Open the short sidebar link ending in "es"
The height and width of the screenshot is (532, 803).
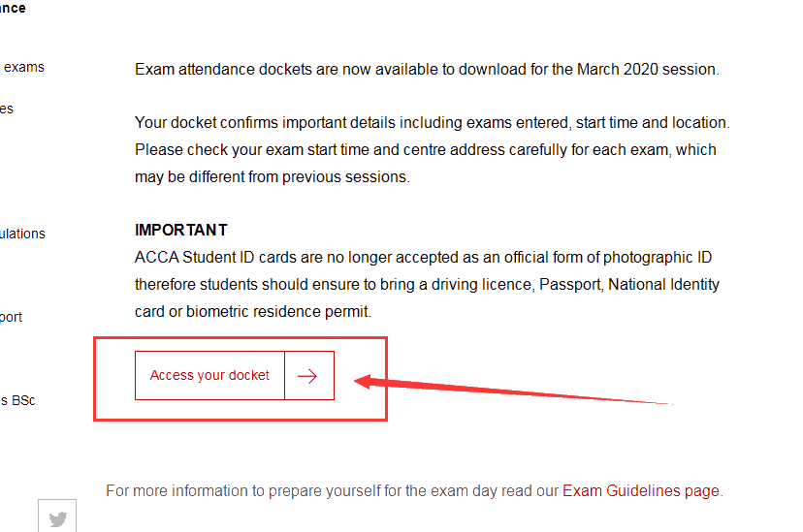(7, 109)
